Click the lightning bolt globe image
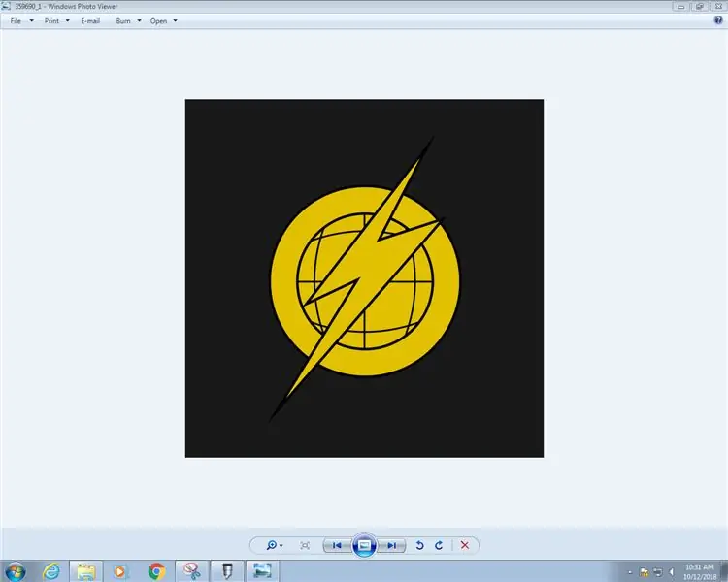The image size is (728, 582). [x=364, y=278]
